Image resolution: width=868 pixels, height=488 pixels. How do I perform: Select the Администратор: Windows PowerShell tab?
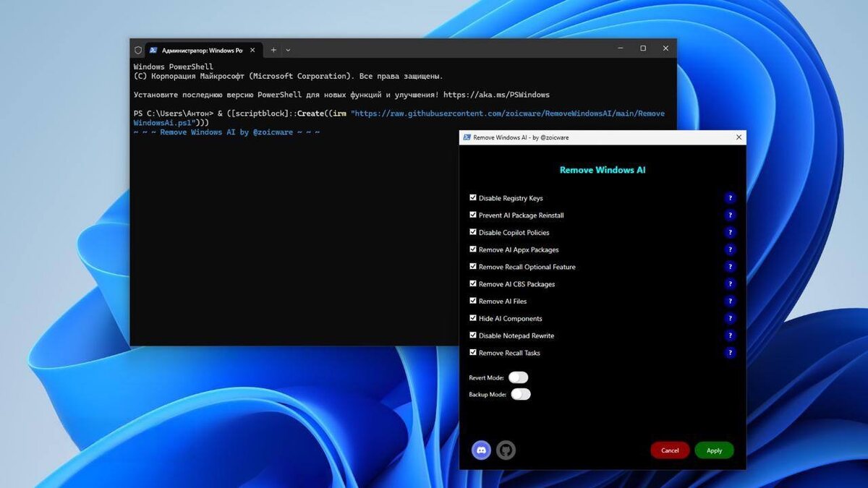(x=204, y=51)
